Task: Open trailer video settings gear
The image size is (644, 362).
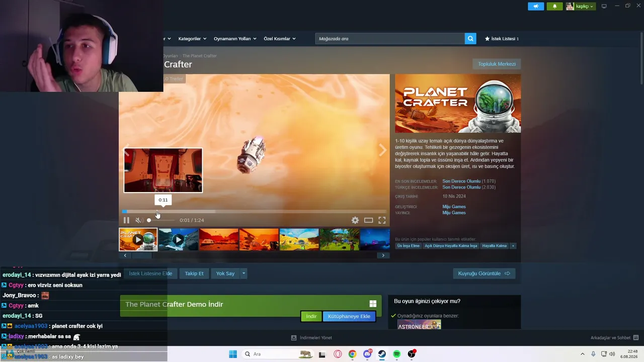Action: tap(355, 220)
